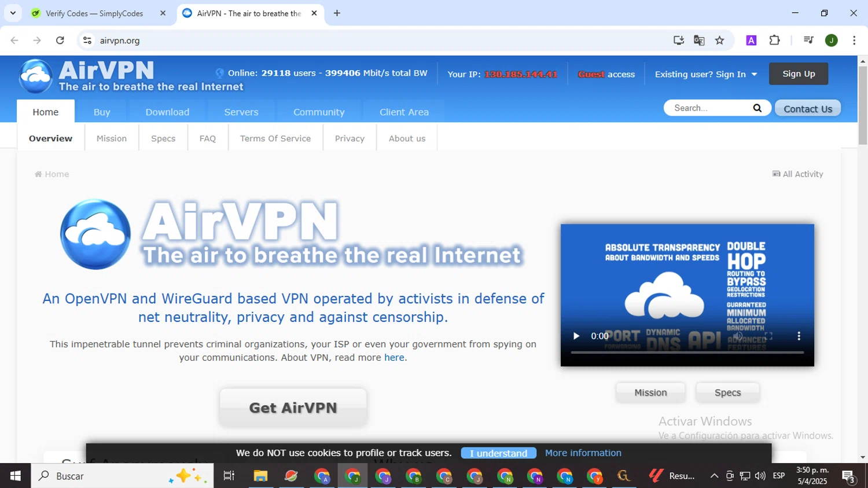Seek using the video progress bar
This screenshot has width=868, height=488.
(687, 352)
